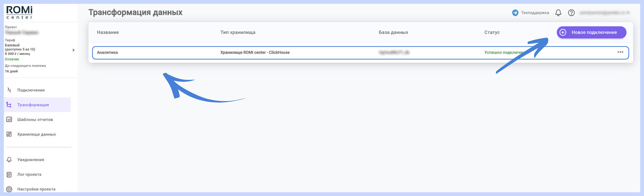Open the Техподдержка link
The height and width of the screenshot is (196, 644).
(535, 13)
